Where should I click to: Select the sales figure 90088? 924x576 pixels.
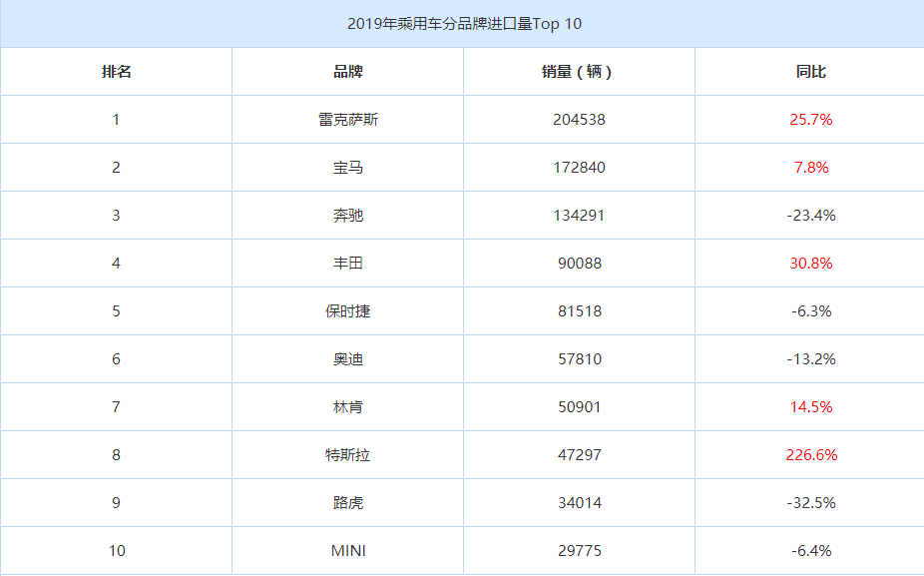pos(579,264)
